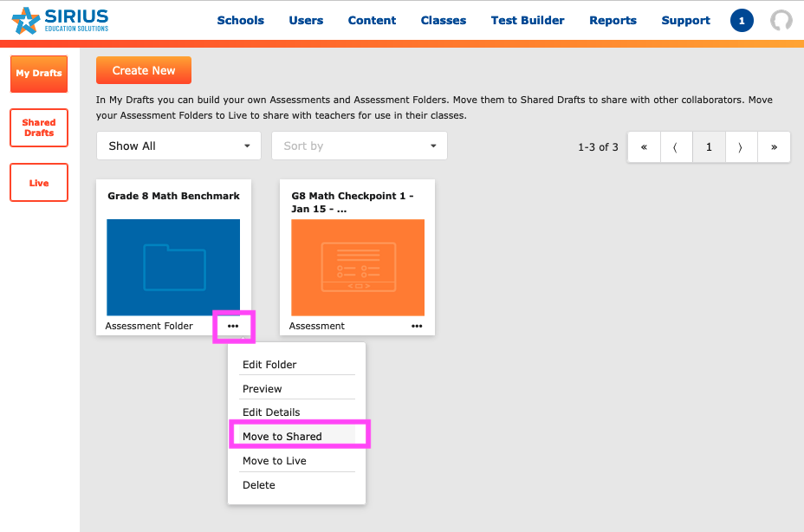Select page 1 in pagination

[x=709, y=147]
